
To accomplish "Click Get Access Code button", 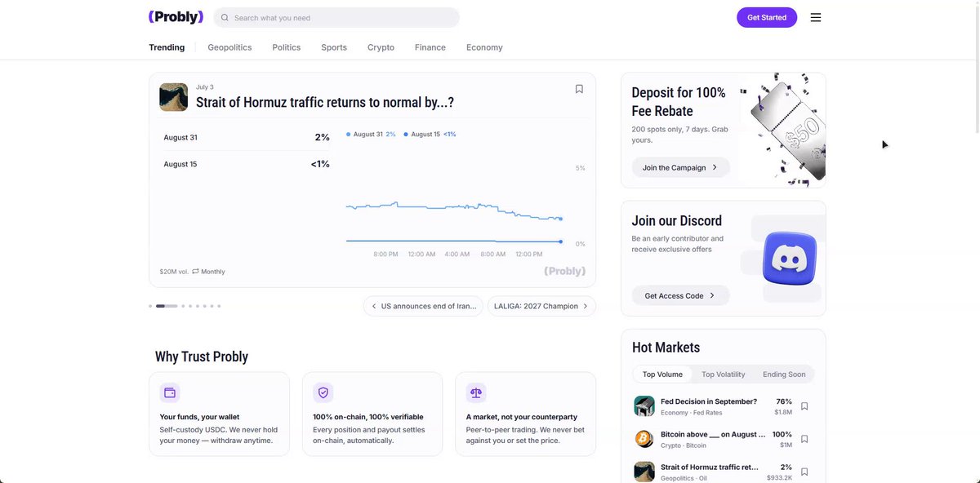I will point(680,295).
